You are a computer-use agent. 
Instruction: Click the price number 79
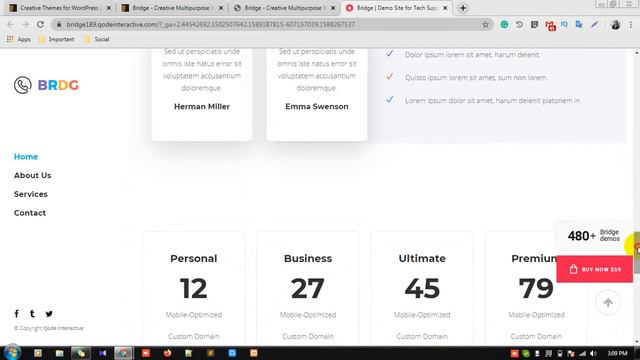tap(536, 288)
